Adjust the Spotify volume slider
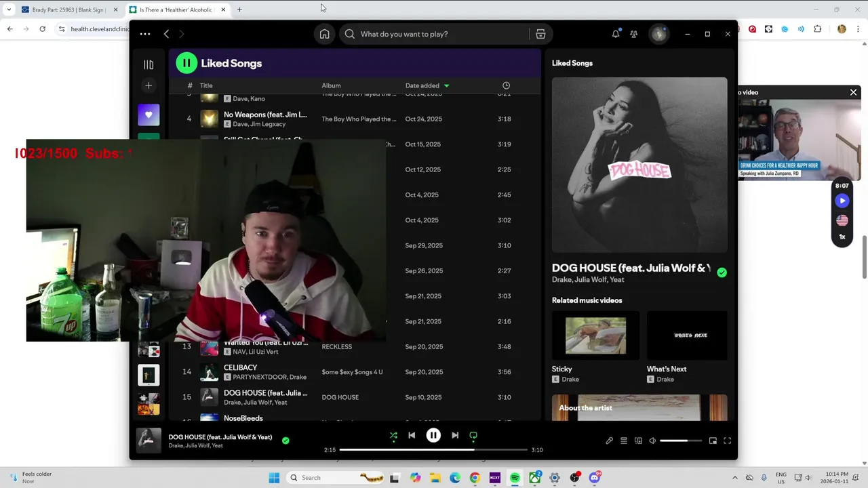 (681, 441)
